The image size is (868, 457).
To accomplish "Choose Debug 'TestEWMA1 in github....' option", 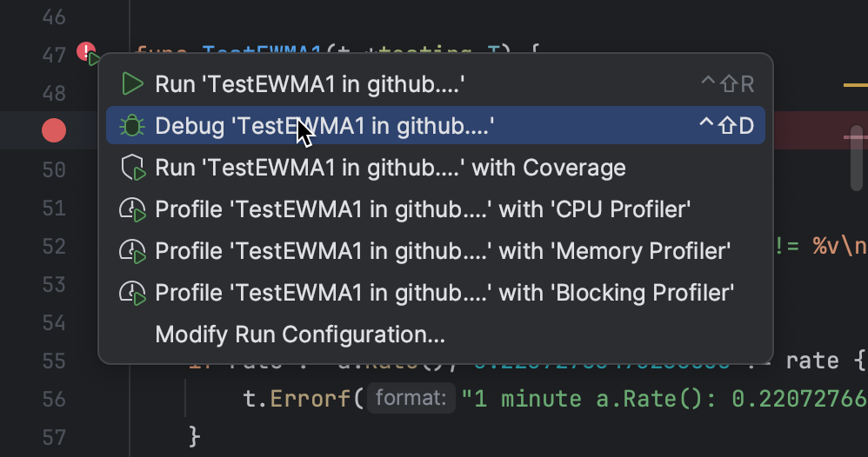I will [324, 126].
